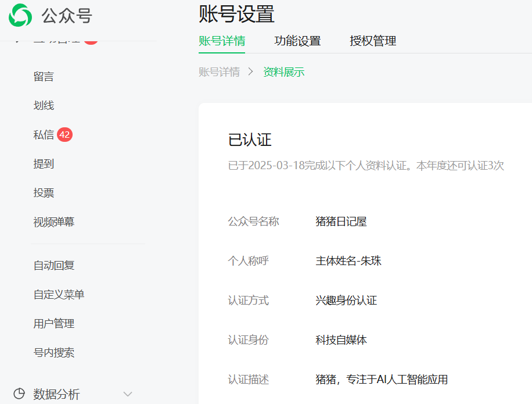Viewport: 532px width, 404px height.
Task: Go to 提到 mentions page
Action: coord(44,164)
